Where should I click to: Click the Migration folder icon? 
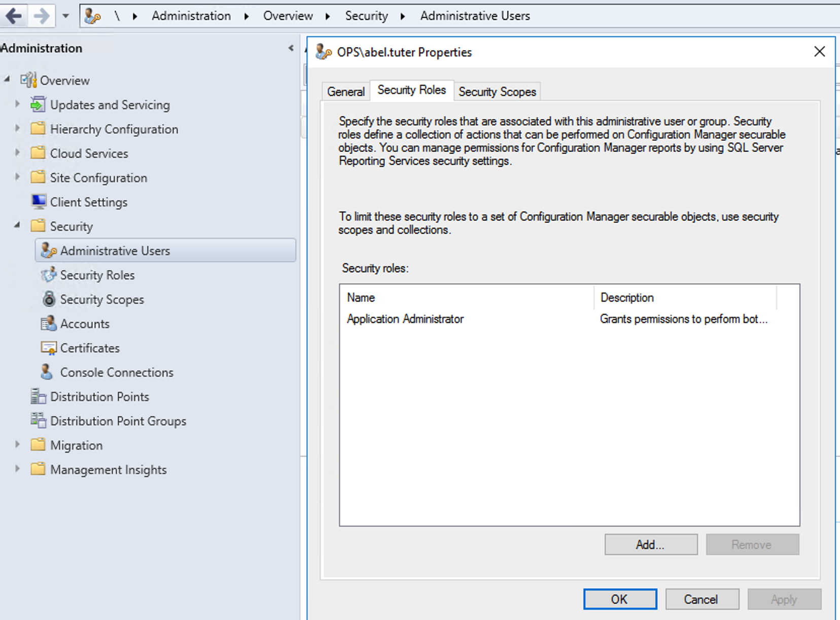tap(38, 445)
